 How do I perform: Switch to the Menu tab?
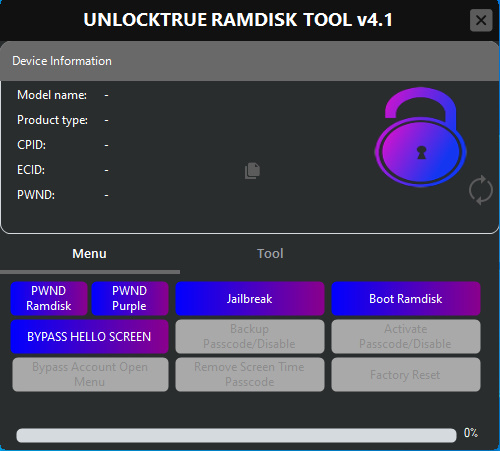click(x=89, y=254)
